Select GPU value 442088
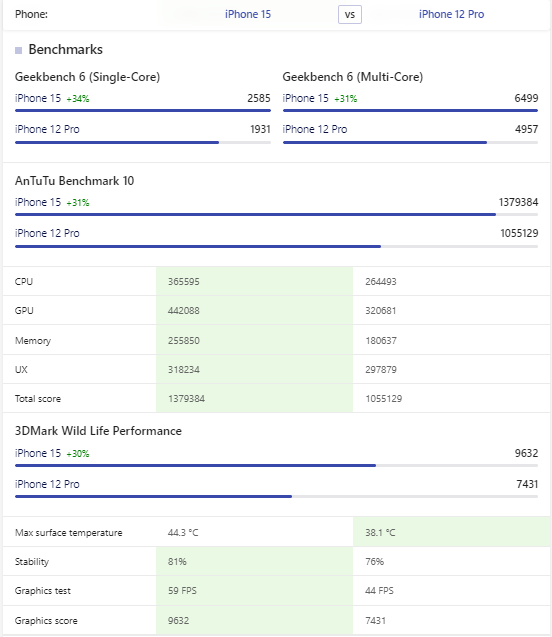This screenshot has height=637, width=552. (x=184, y=311)
